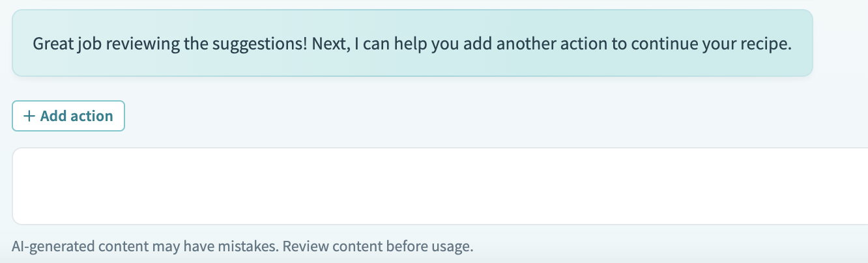Select the teal assistant message bubble
This screenshot has width=868, height=263.
[412, 44]
